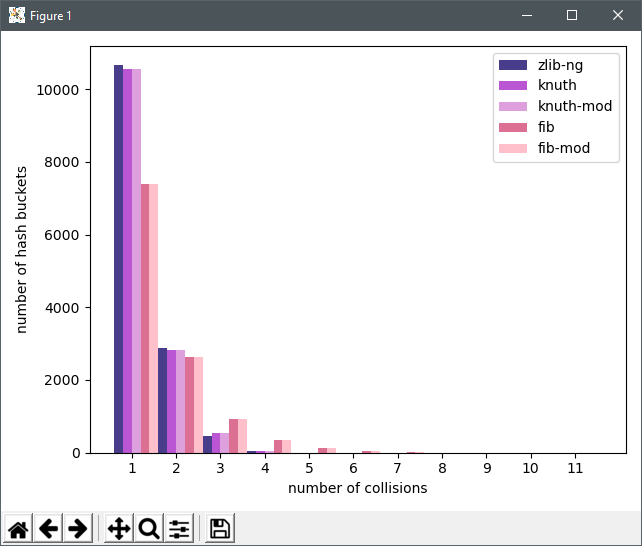Image resolution: width=642 pixels, height=546 pixels.
Task: Select the Zoom to rectangle magnifier
Action: tap(149, 528)
